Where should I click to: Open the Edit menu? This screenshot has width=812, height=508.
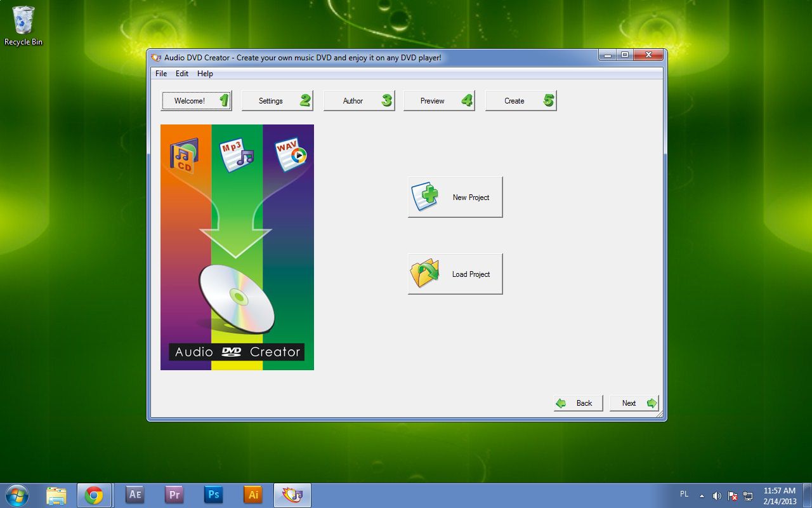click(182, 74)
